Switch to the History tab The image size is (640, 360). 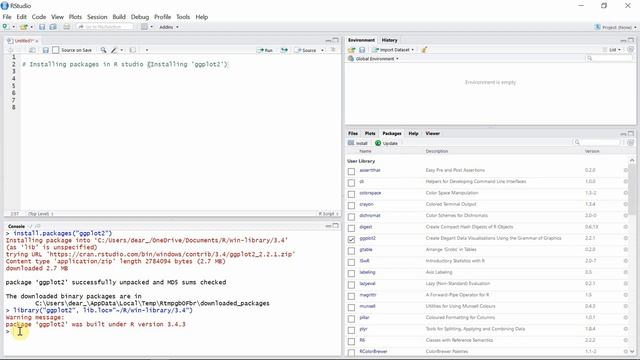389,40
